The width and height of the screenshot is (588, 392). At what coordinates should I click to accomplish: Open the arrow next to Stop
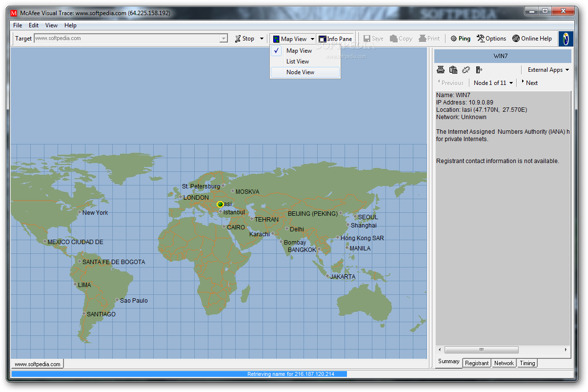262,39
